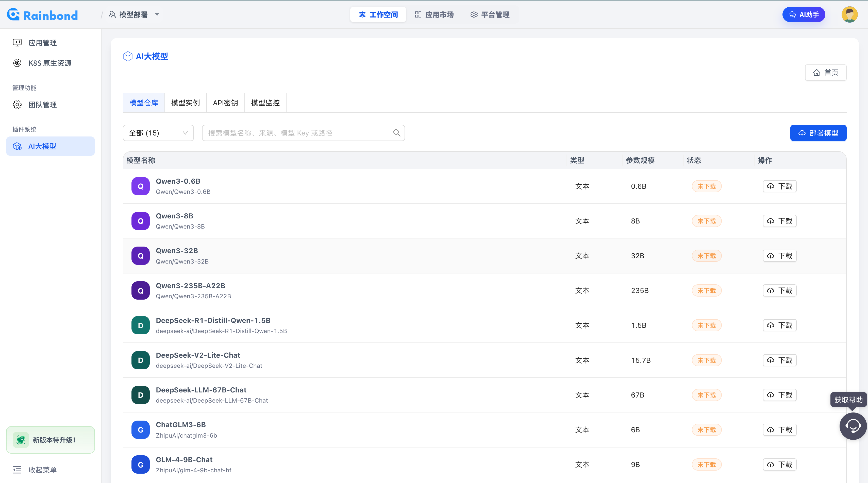Click GLM-4-9B-Chat blue G icon
This screenshot has width=868, height=483.
141,465
